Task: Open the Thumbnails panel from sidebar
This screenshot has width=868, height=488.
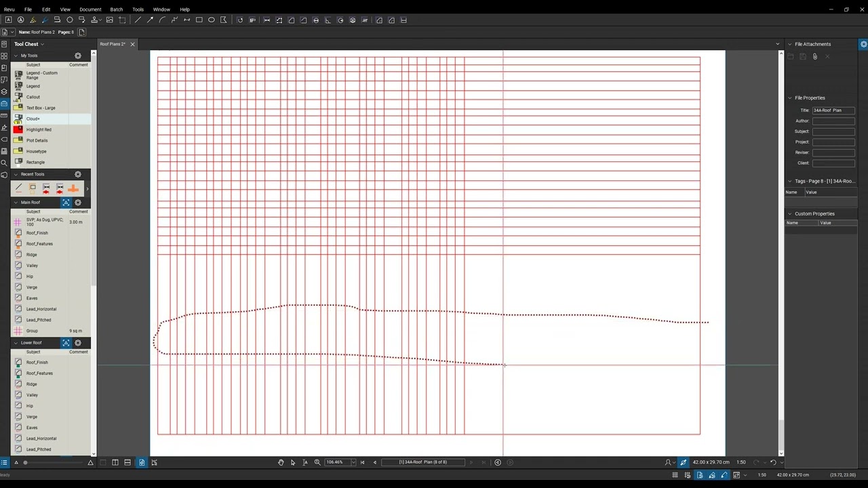Action: (4, 56)
